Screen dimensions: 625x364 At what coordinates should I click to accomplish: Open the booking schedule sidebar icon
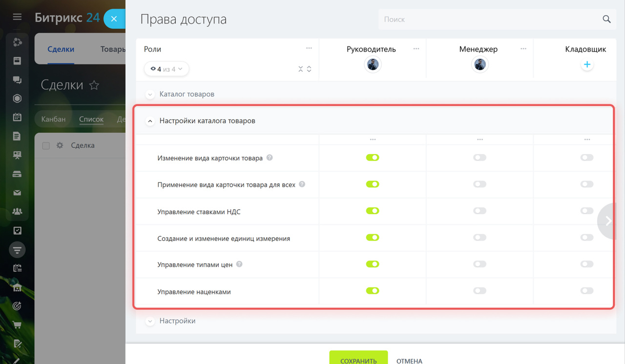[x=17, y=268]
